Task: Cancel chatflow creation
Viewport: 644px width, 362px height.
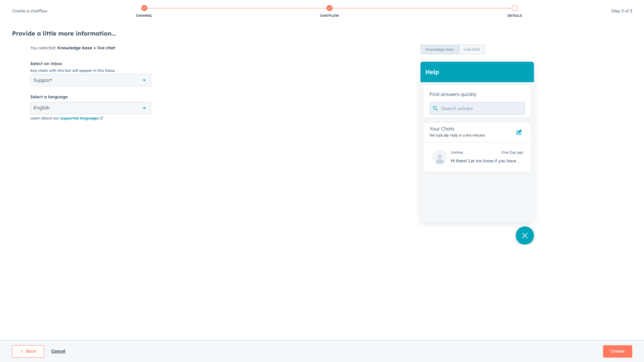Action: (58, 351)
